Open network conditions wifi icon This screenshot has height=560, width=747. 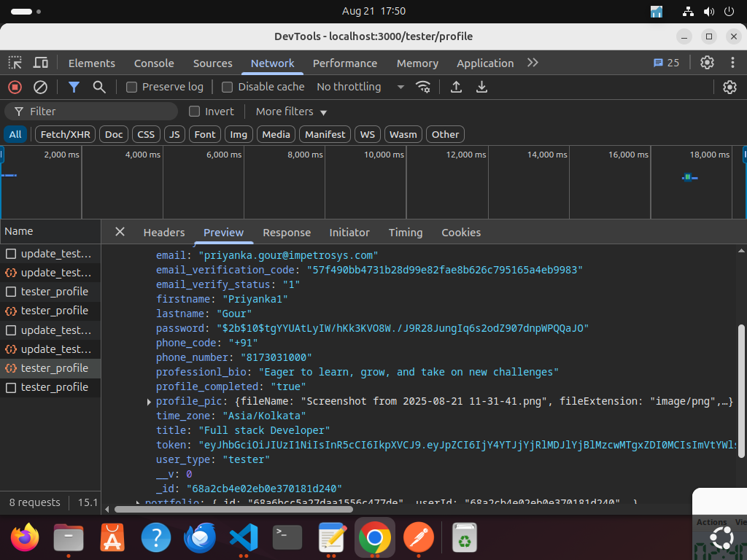[x=423, y=87]
